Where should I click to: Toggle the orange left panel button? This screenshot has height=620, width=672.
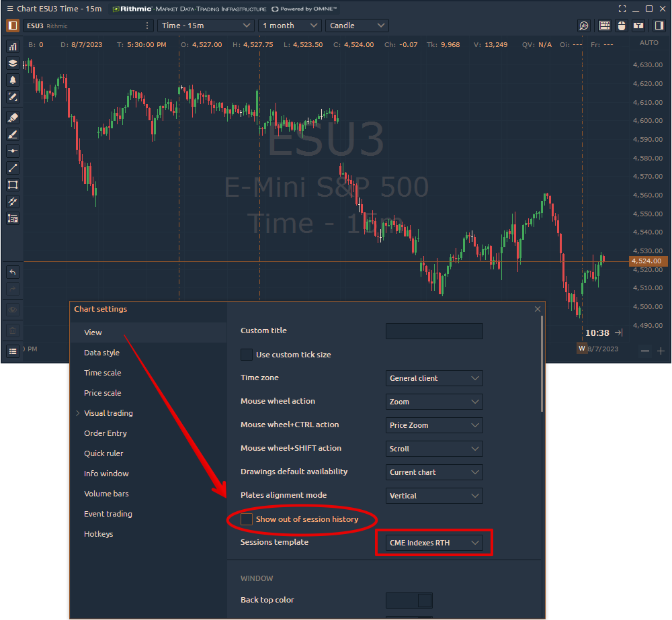pos(13,26)
